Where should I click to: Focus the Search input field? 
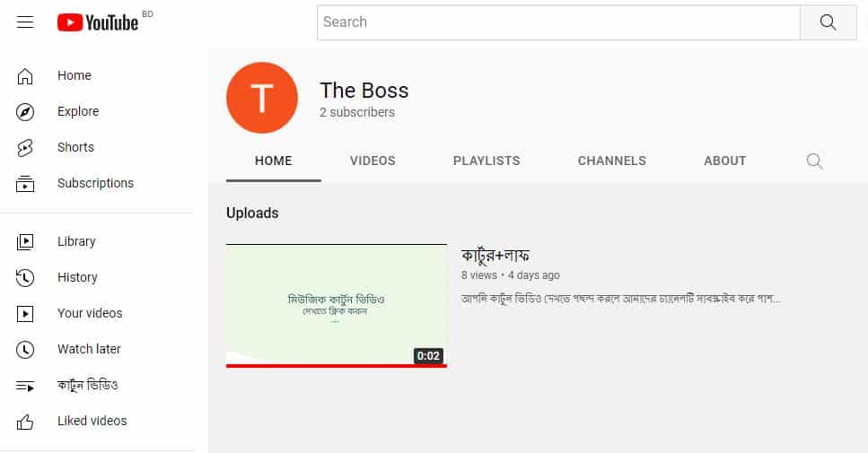pyautogui.click(x=558, y=22)
